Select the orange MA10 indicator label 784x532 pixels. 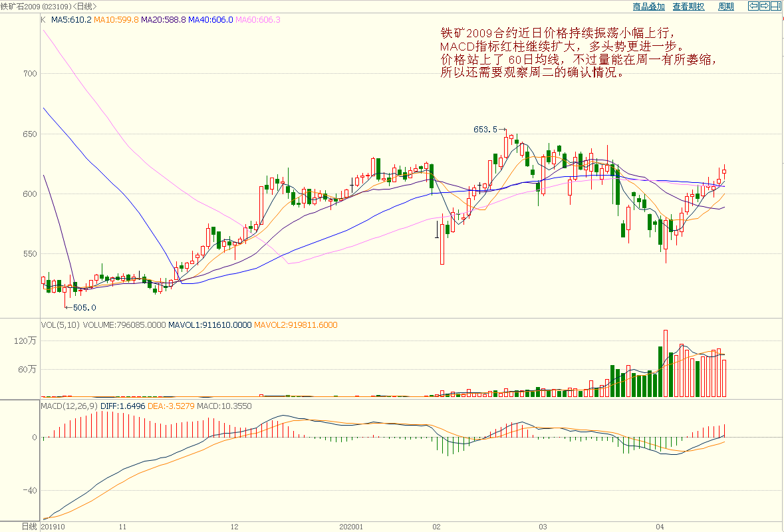click(x=116, y=20)
